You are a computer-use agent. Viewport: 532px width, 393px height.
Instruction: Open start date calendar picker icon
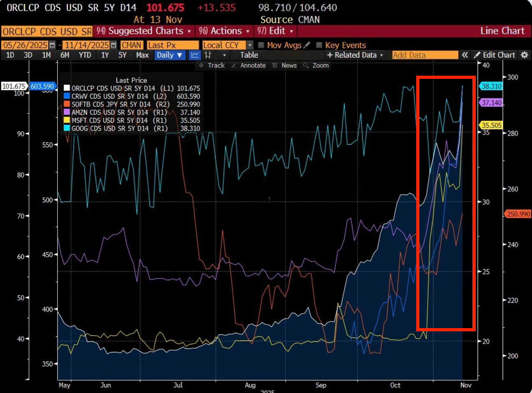[52, 45]
